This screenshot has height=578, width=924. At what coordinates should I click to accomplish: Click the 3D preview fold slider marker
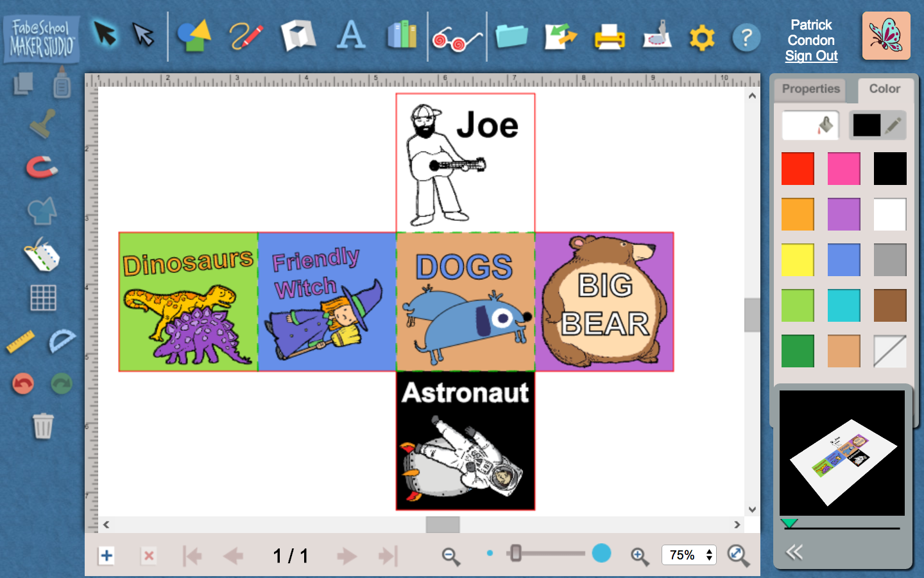790,523
